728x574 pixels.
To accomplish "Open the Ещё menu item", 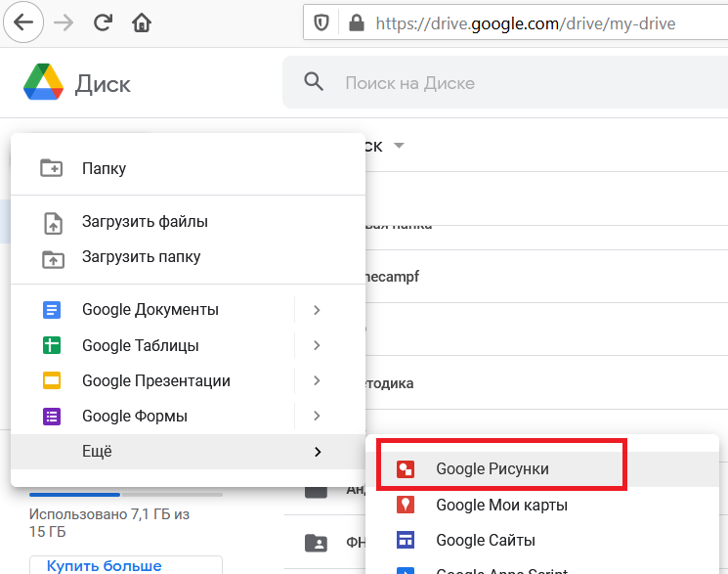I will click(x=188, y=452).
